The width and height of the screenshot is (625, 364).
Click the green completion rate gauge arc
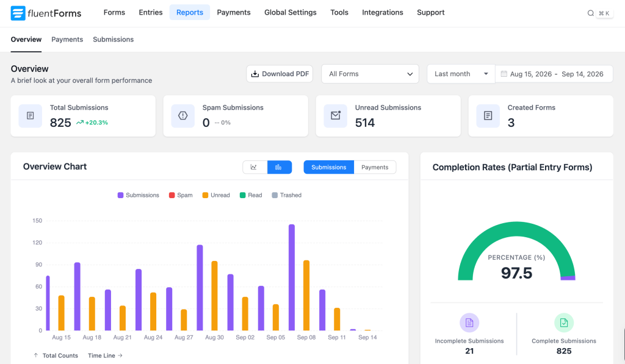pyautogui.click(x=516, y=230)
